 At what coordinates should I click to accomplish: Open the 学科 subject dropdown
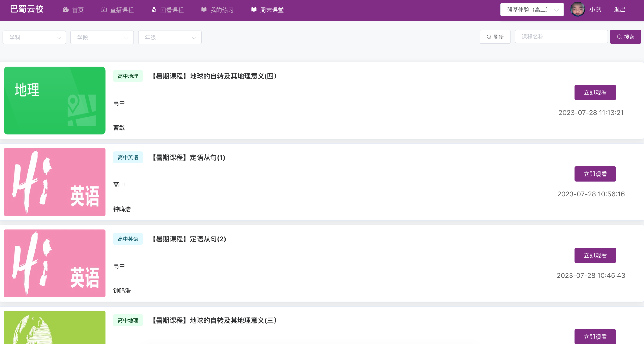34,37
